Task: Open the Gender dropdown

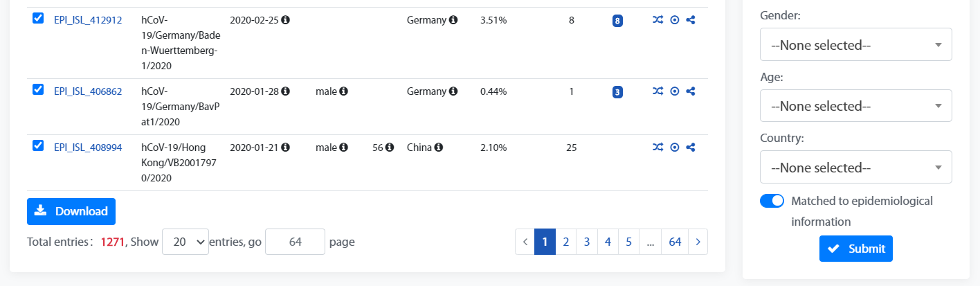Action: [x=856, y=44]
